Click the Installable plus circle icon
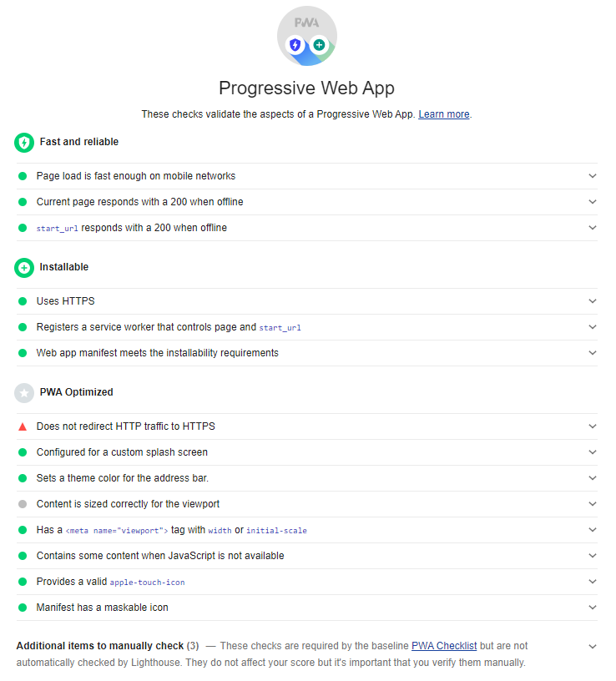 [x=24, y=268]
